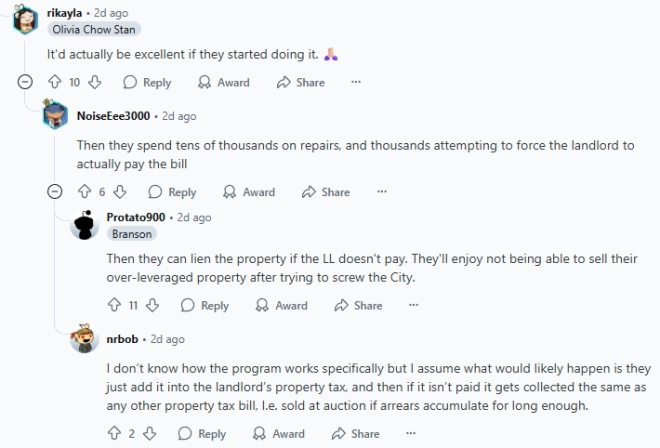Upvote NoiseEee3000's comment
The width and height of the screenshot is (660, 448).
pos(84,192)
